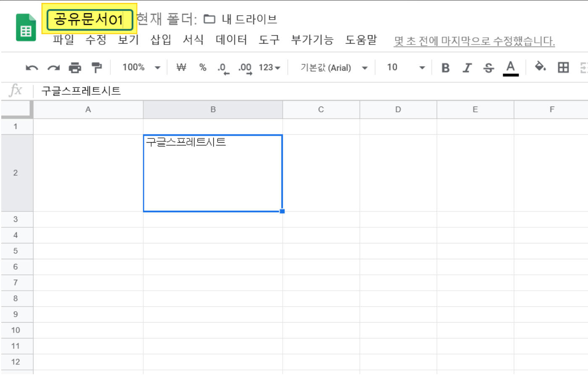The image size is (588, 375).
Task: Open the 파일 menu
Action: [x=63, y=40]
